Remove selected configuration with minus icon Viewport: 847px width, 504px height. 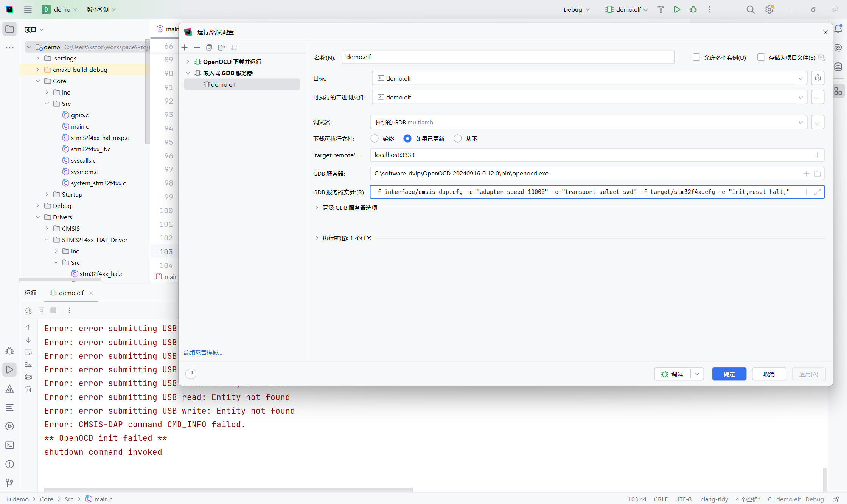(x=197, y=47)
